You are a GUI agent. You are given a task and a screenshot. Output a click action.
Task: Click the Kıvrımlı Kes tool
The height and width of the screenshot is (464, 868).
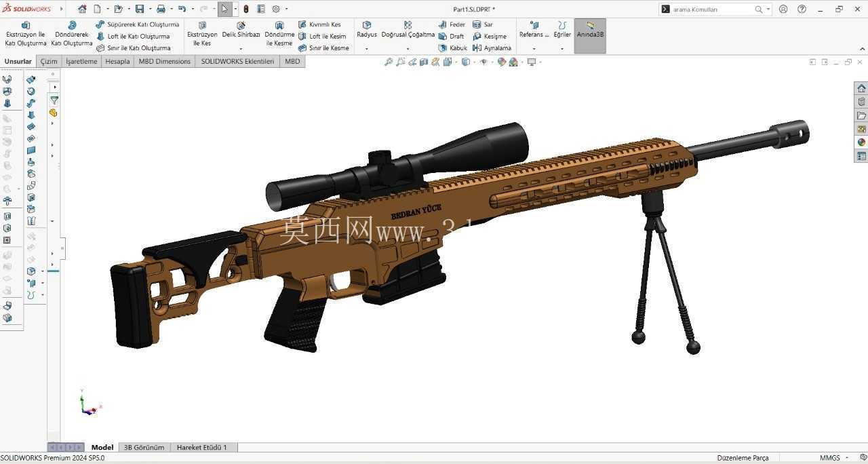tap(319, 24)
